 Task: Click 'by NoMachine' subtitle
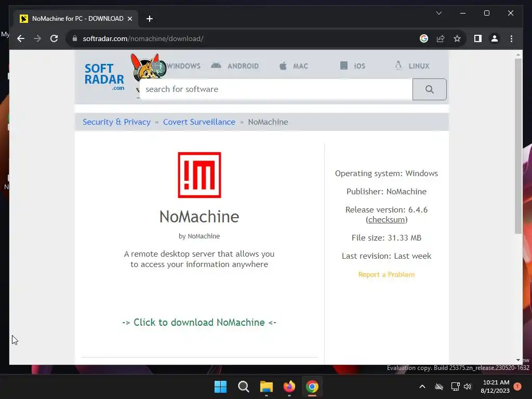pyautogui.click(x=199, y=236)
